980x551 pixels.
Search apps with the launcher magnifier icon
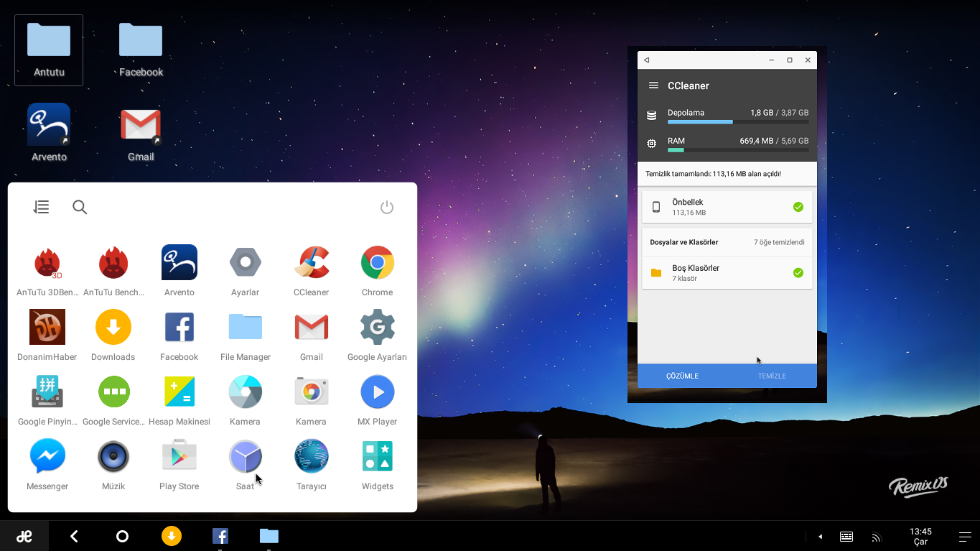pyautogui.click(x=80, y=207)
